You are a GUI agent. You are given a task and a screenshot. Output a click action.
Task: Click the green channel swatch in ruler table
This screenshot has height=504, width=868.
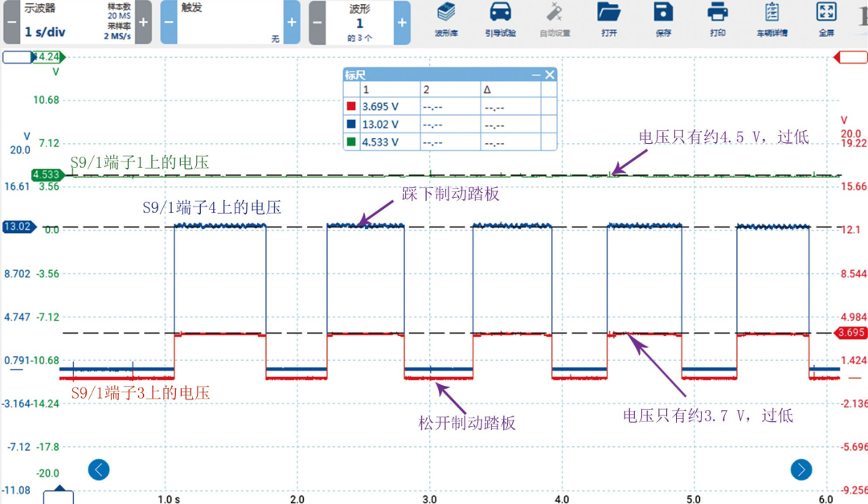point(351,141)
